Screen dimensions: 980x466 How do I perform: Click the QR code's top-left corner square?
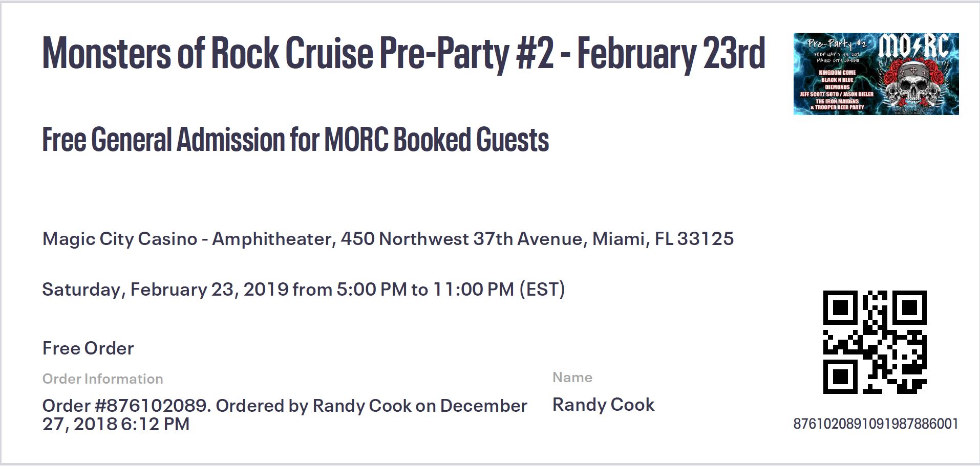pos(840,308)
